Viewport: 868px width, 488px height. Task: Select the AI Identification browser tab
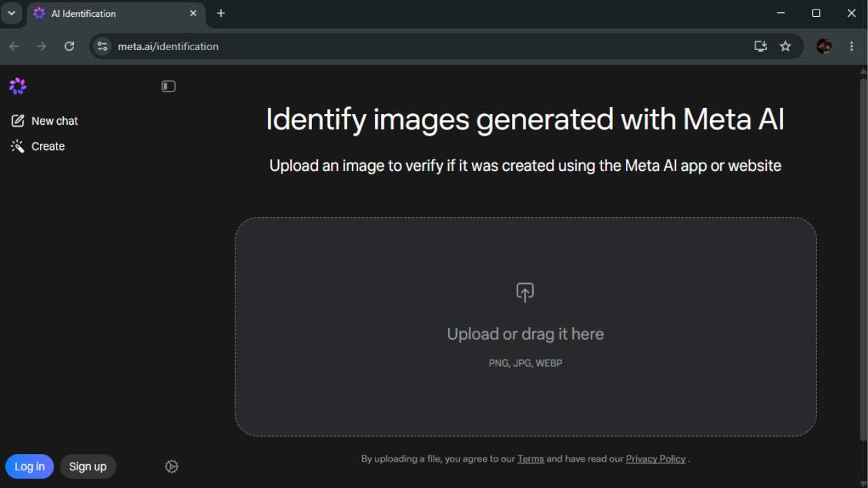click(x=116, y=14)
